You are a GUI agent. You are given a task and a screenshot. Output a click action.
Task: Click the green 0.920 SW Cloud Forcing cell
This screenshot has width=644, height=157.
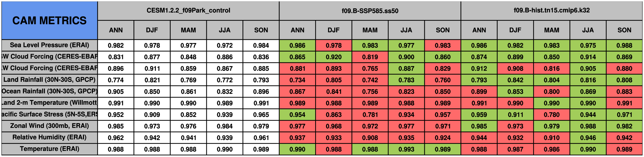pos(334,57)
